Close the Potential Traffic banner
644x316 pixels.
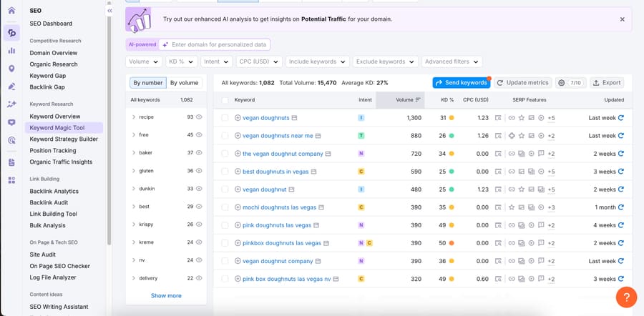[623, 19]
